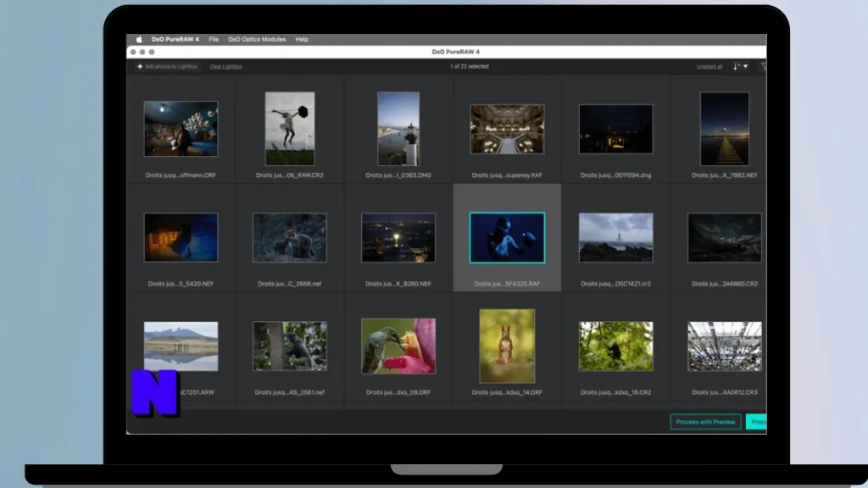868x488 pixels.
Task: Select the lit pier at night thumbnail
Action: pos(724,129)
